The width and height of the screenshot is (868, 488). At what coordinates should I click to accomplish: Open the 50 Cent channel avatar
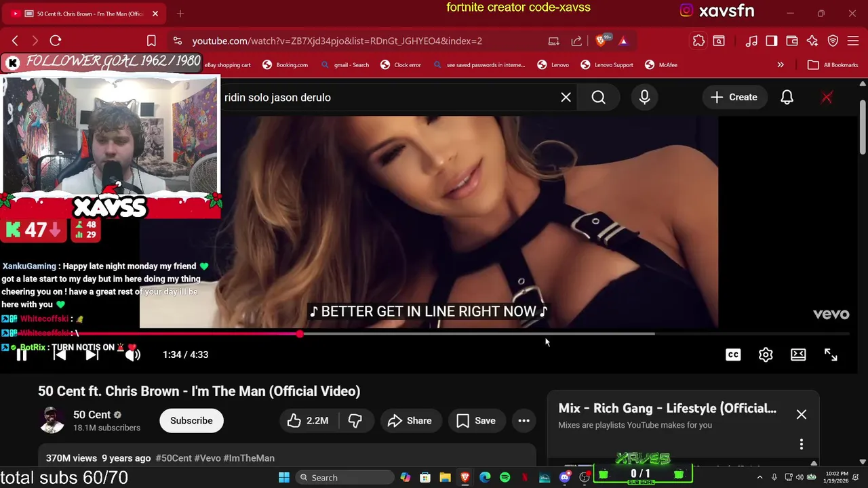[52, 420]
